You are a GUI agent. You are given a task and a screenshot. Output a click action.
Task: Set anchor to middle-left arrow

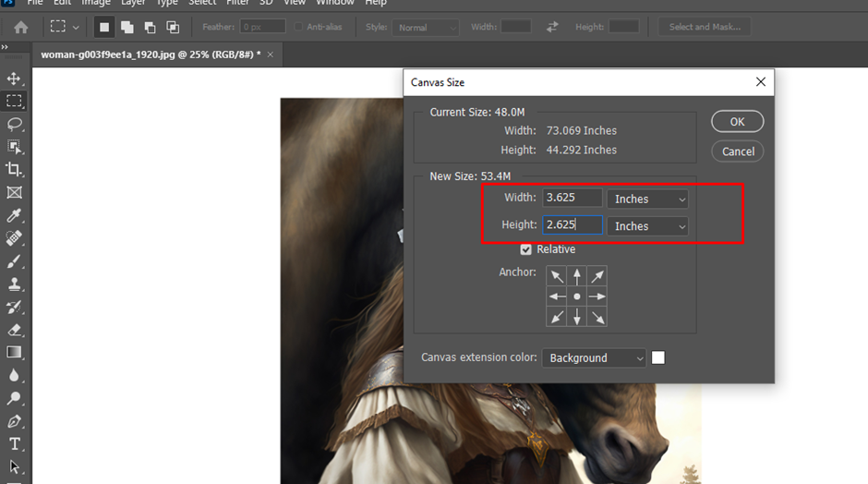click(x=556, y=296)
